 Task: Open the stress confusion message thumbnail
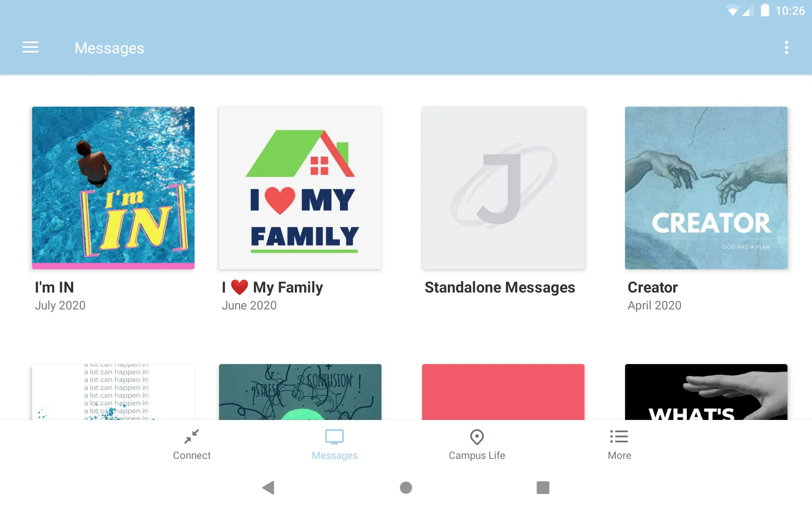click(300, 392)
